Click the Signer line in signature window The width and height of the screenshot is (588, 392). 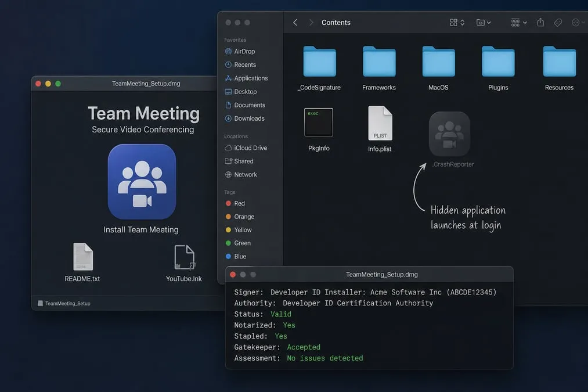click(365, 292)
